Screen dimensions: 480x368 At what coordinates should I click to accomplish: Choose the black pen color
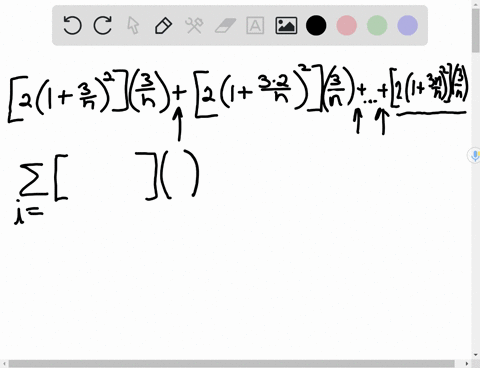click(316, 25)
